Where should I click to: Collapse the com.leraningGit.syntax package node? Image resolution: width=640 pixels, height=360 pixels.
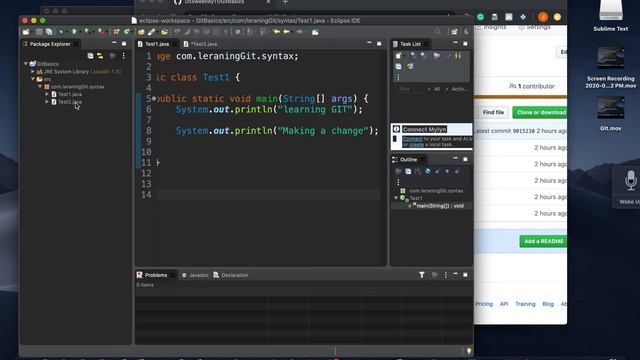(x=40, y=87)
